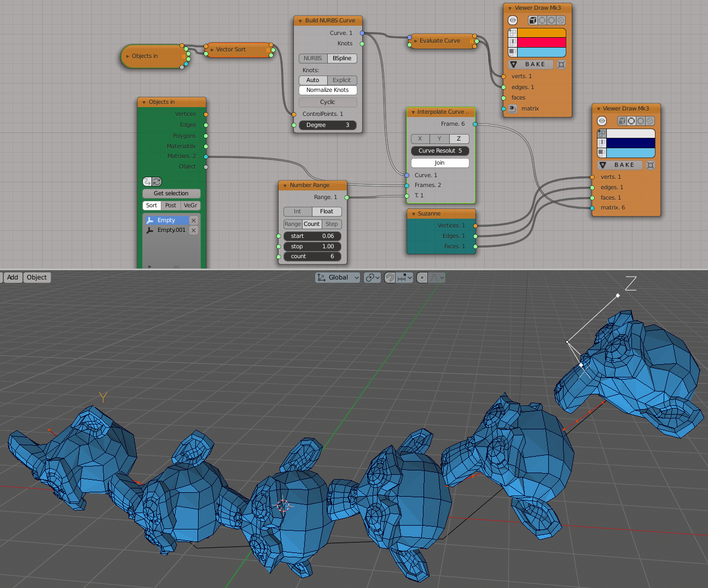Click center-view icon next to lower BAKE

651,165
